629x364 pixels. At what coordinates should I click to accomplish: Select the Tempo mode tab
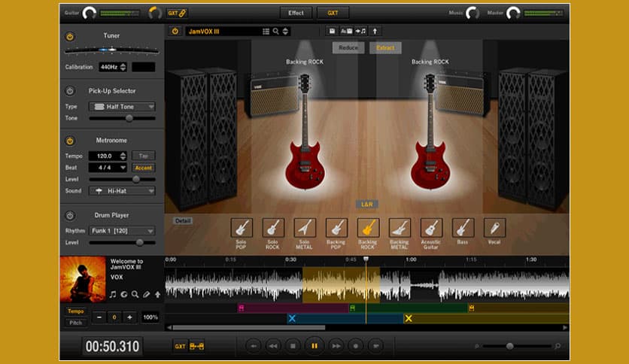(x=75, y=311)
